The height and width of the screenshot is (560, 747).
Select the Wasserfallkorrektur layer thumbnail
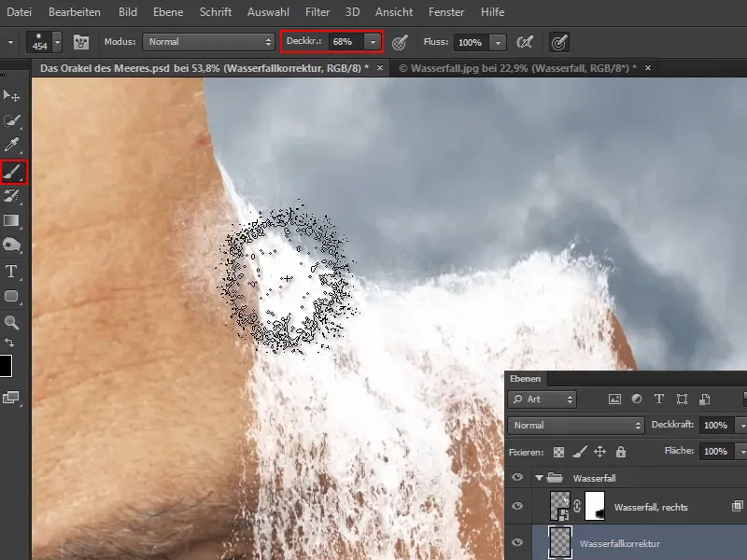click(560, 542)
